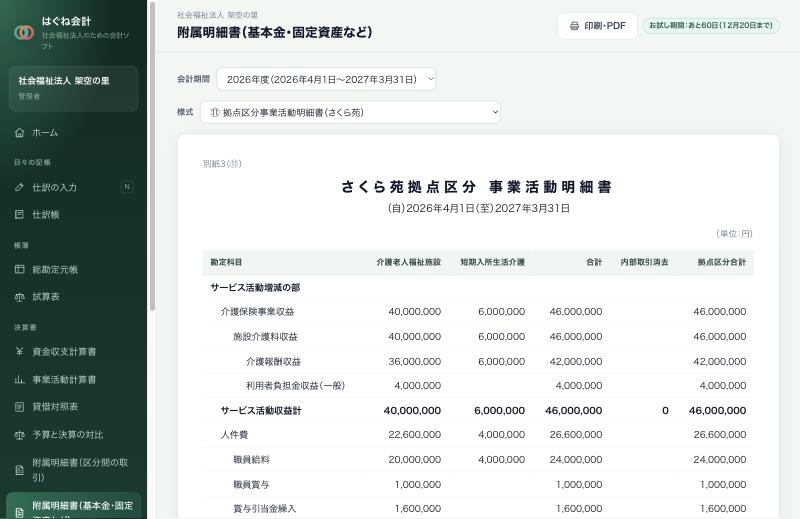Click the 合計 column header
The height and width of the screenshot is (519, 800).
[594, 262]
